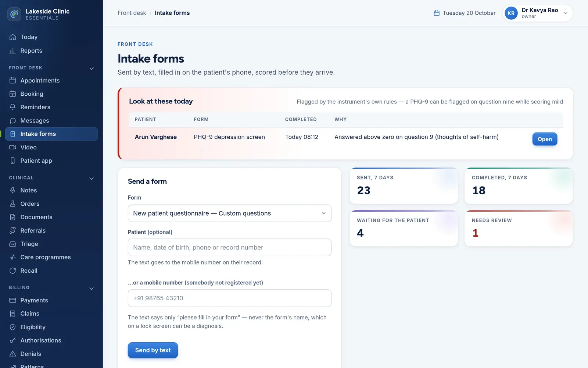Click the Video camera icon

point(12,147)
